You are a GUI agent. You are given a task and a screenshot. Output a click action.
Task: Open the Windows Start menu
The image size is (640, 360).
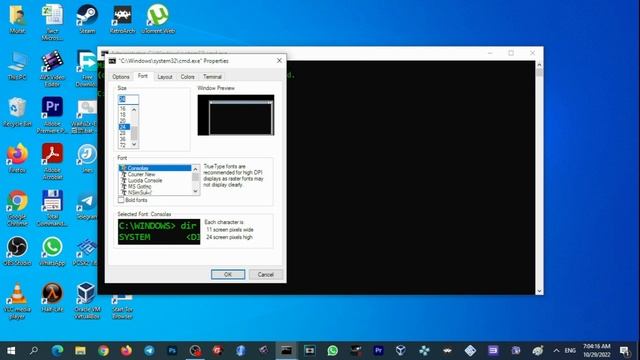click(x=11, y=351)
